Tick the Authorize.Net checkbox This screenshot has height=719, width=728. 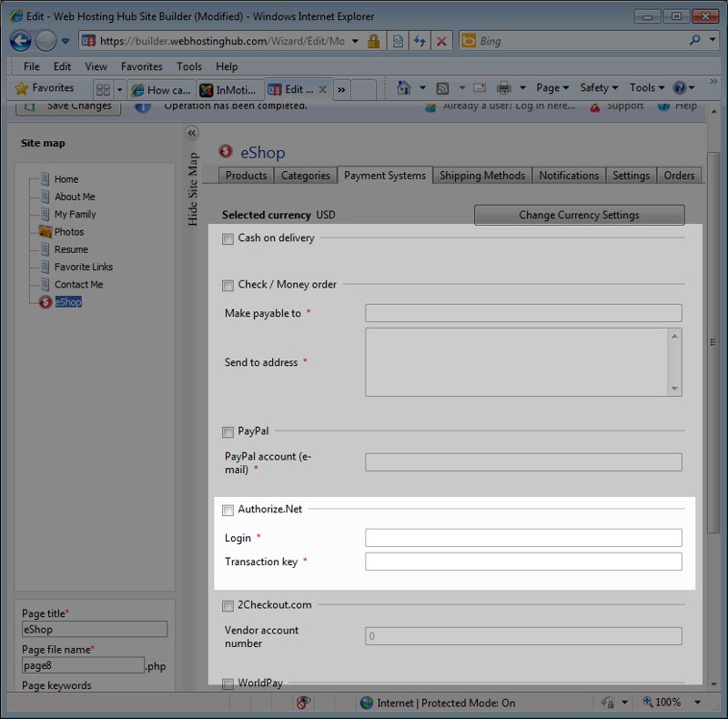(227, 510)
